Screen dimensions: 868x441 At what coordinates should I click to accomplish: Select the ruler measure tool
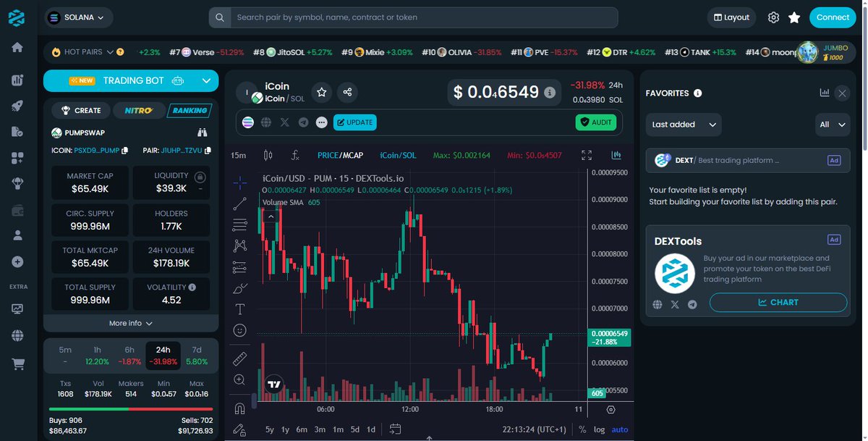(240, 358)
